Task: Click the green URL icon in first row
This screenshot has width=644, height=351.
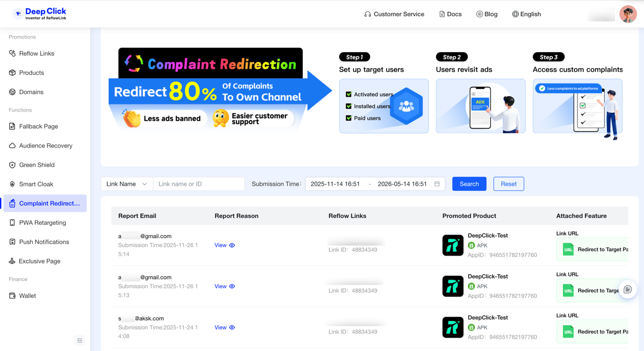Action: pos(568,250)
